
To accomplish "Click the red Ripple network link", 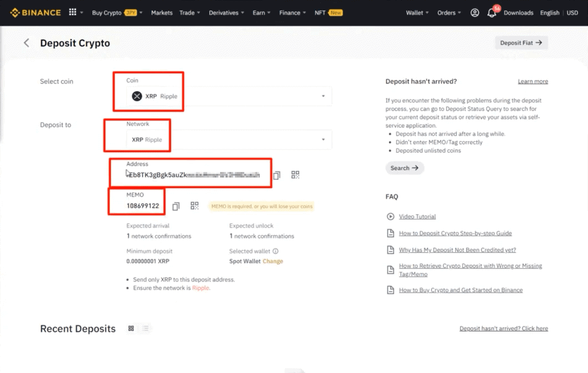I will click(x=200, y=288).
